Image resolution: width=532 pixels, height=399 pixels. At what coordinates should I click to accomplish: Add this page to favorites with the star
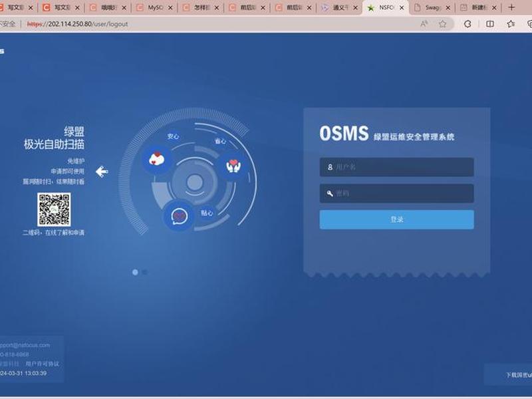point(442,24)
